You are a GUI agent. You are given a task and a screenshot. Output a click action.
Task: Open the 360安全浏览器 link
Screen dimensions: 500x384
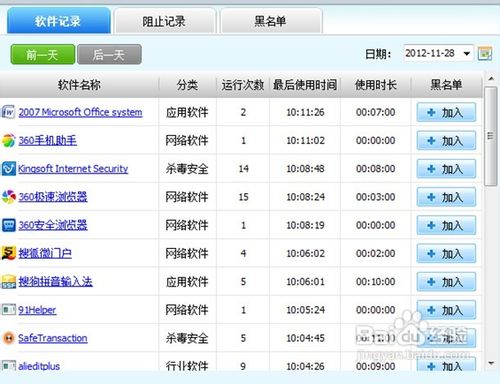point(53,225)
